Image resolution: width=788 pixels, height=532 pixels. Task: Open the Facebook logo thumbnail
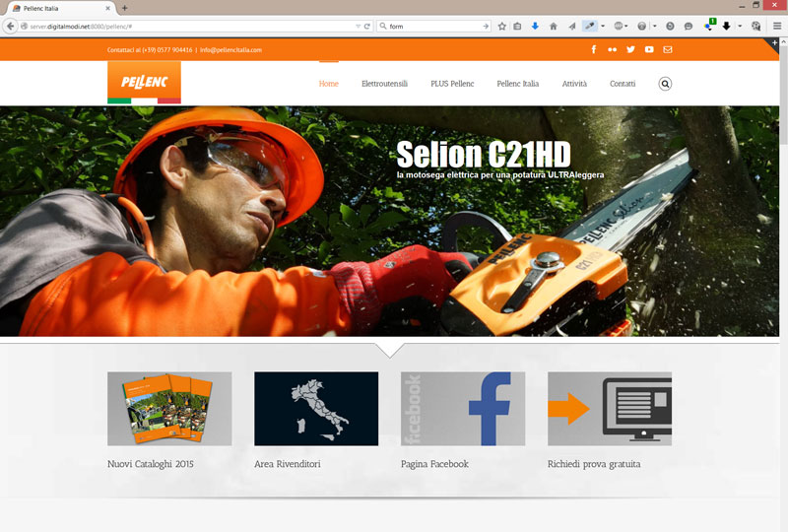(x=463, y=409)
